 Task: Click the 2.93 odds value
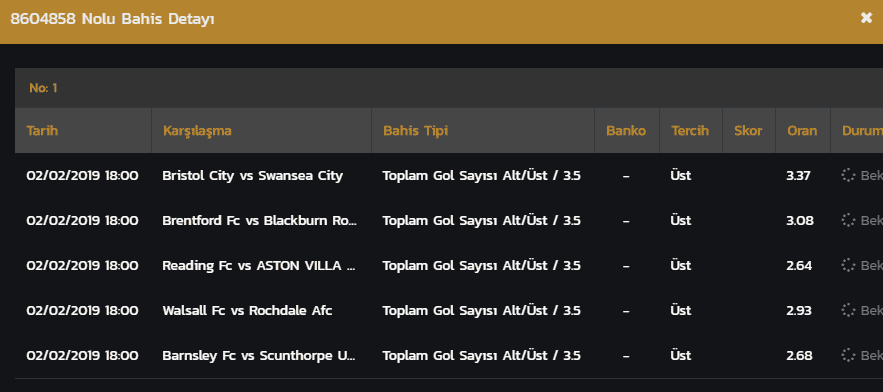click(x=799, y=310)
